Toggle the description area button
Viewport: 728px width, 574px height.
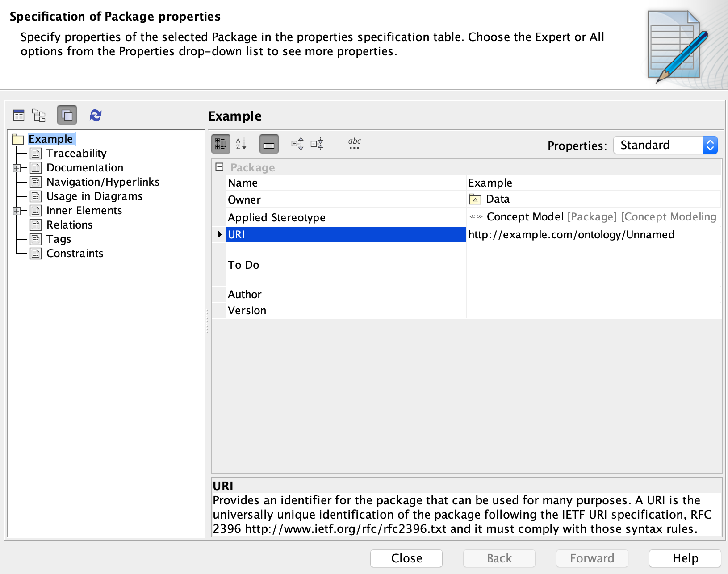pos(269,144)
